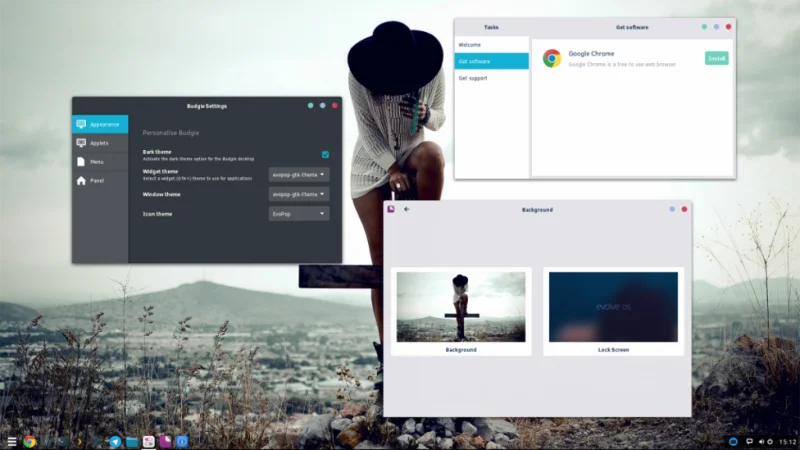The height and width of the screenshot is (450, 800).
Task: Open the Menu section in Budgie Settings
Action: [x=100, y=162]
